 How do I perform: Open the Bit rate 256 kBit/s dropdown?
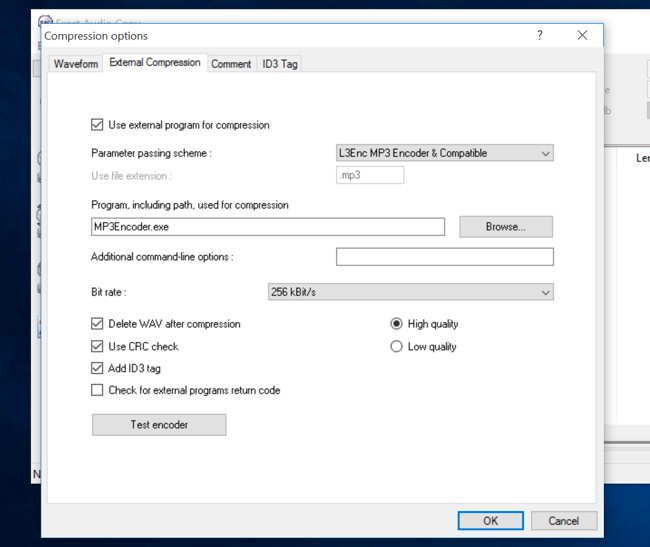pyautogui.click(x=410, y=292)
